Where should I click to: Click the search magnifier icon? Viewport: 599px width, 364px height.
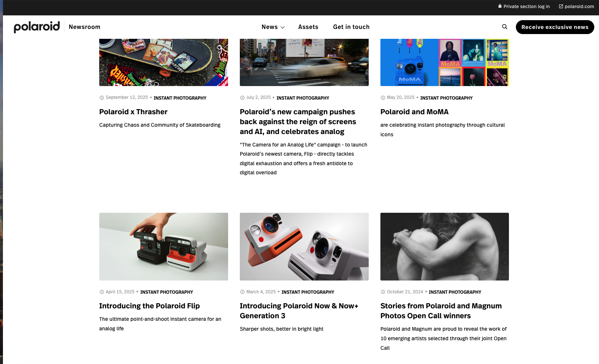click(x=505, y=27)
